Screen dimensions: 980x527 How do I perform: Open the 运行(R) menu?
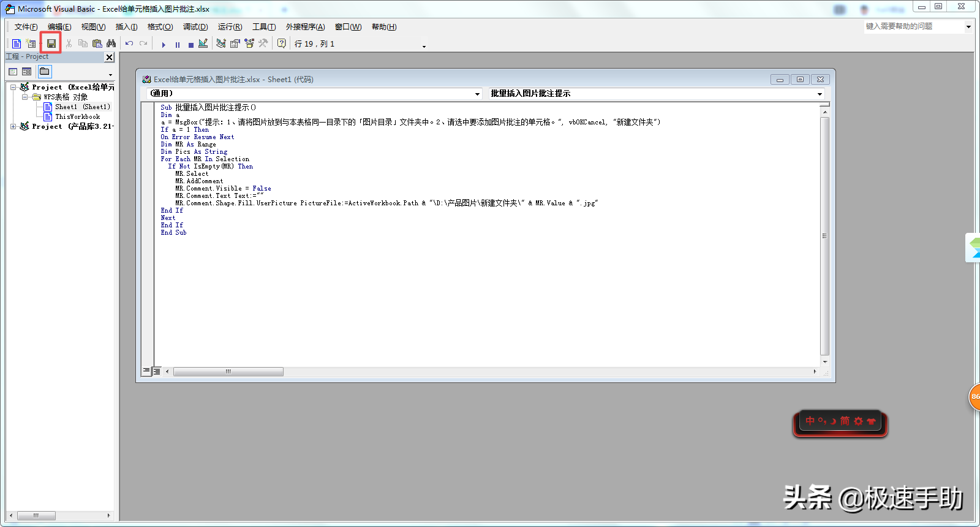tap(230, 27)
